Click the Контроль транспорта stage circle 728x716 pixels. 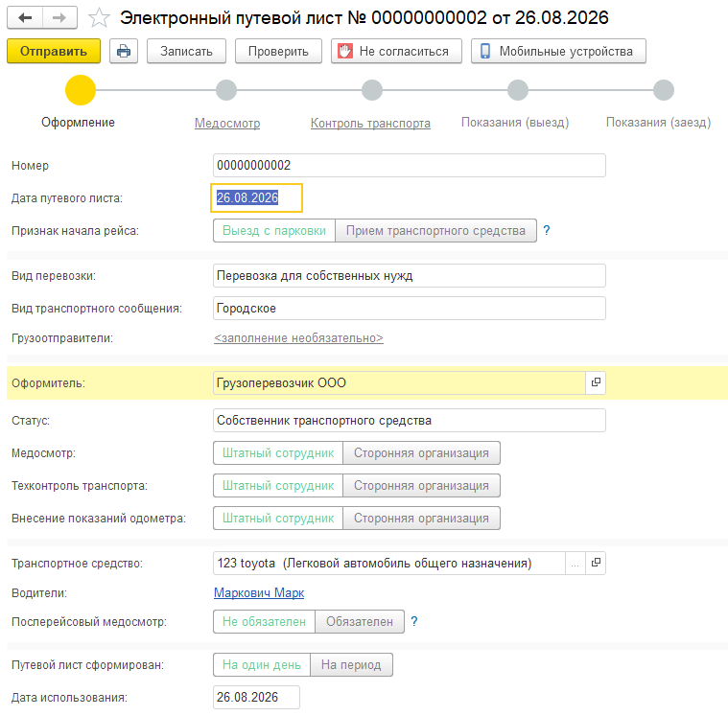click(372, 90)
